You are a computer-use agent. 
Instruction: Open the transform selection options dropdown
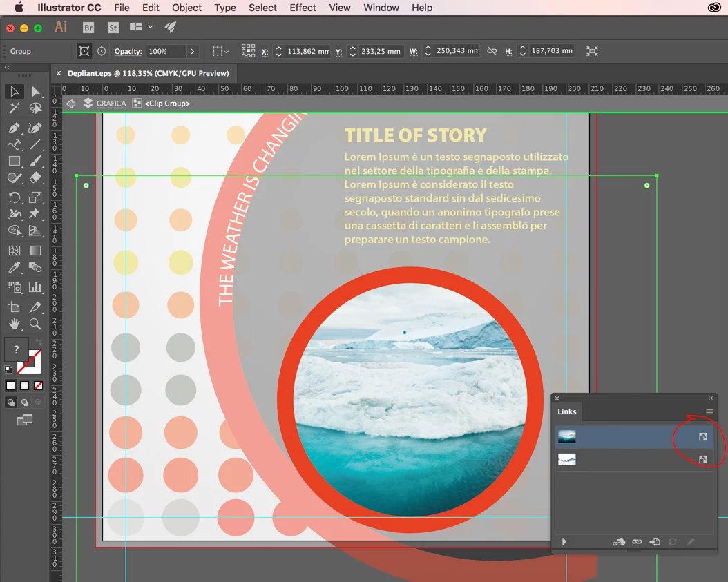click(220, 51)
